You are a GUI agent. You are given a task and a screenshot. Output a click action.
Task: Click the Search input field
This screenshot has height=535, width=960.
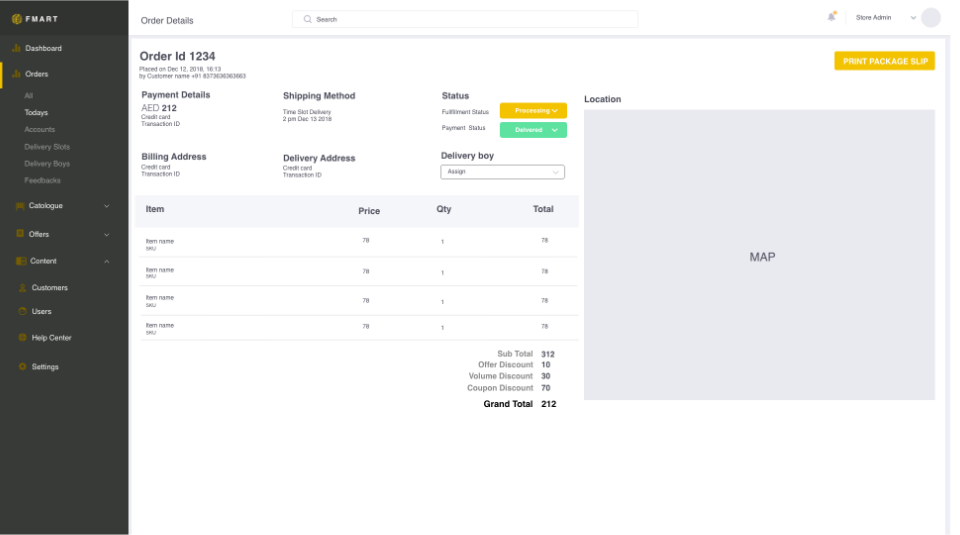click(465, 19)
